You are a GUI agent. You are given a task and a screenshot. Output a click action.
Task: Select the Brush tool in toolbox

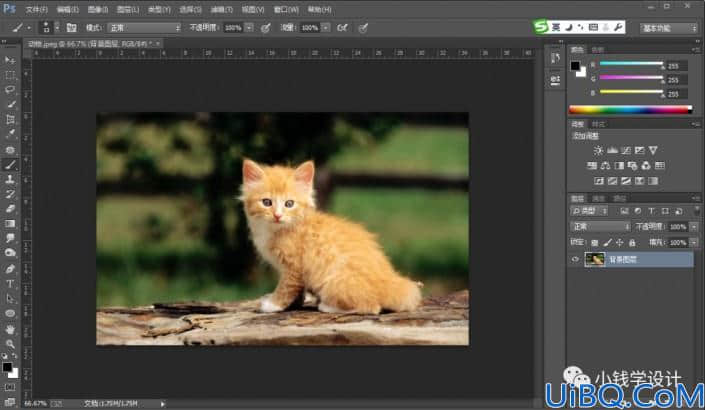pyautogui.click(x=10, y=165)
